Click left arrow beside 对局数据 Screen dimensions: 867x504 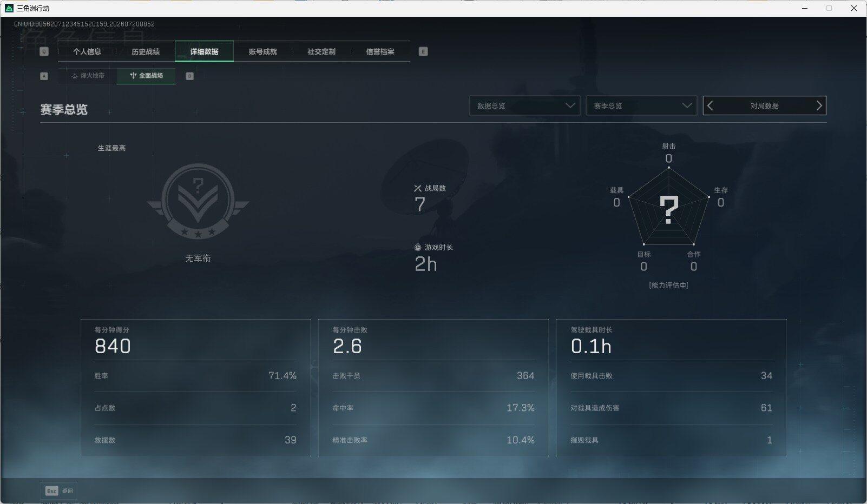(711, 106)
